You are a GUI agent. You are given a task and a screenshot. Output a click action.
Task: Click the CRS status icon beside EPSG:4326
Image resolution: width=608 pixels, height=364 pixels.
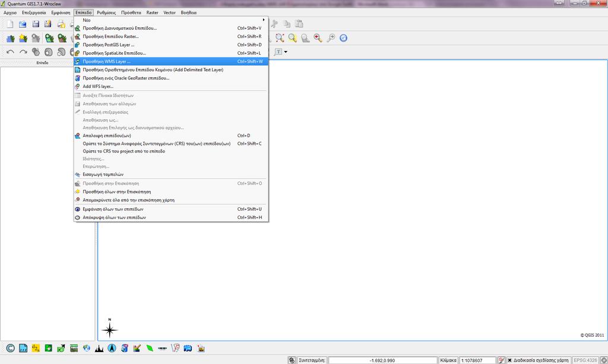coord(603,360)
